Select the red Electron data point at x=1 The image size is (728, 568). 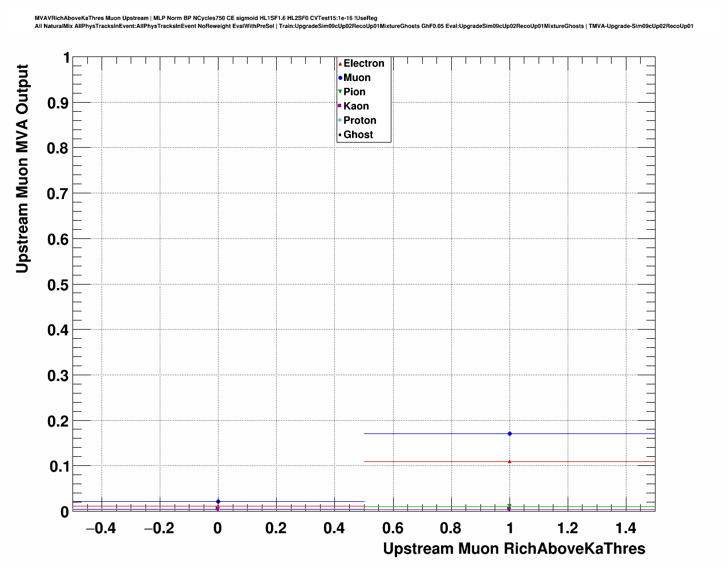click(x=509, y=461)
